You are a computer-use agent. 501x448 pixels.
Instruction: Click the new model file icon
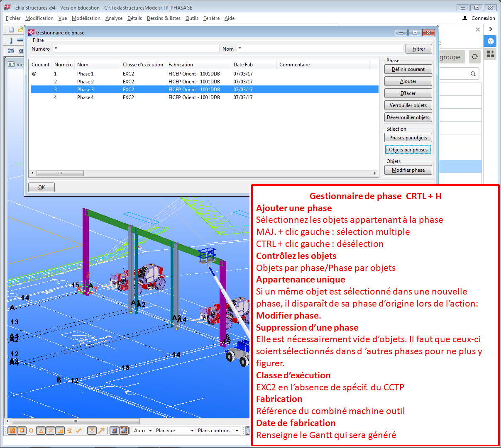point(12,29)
